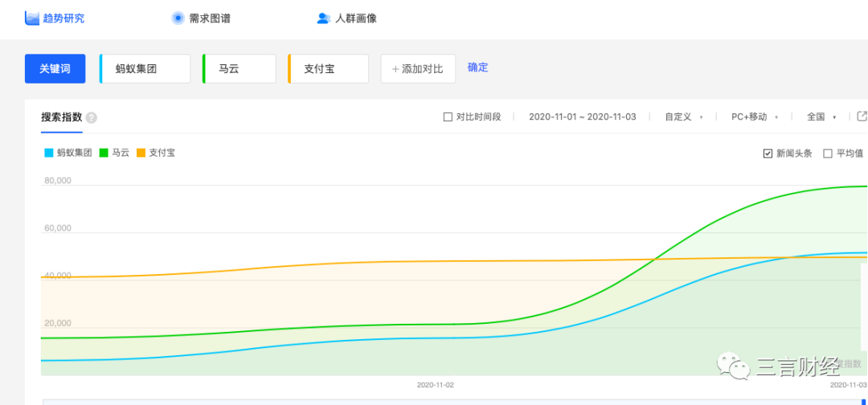The height and width of the screenshot is (405, 868).
Task: Check the 平均值 average checkbox
Action: [828, 153]
